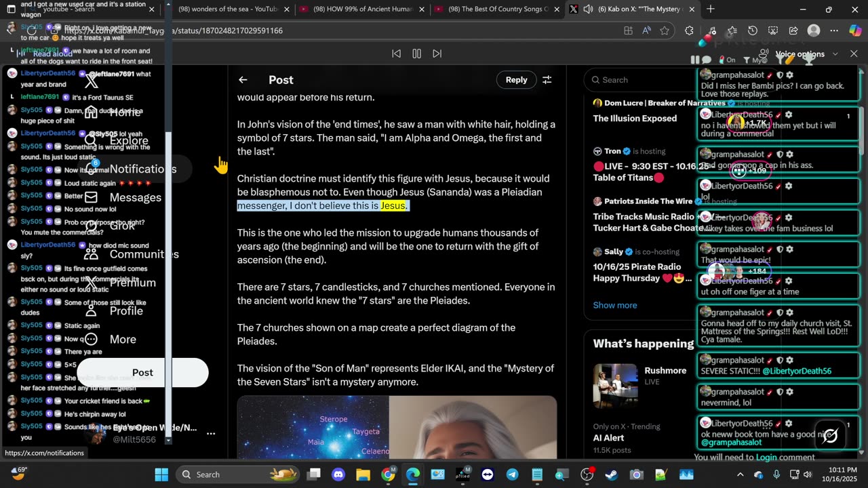Skip to next paragraph in Read aloud

(437, 54)
